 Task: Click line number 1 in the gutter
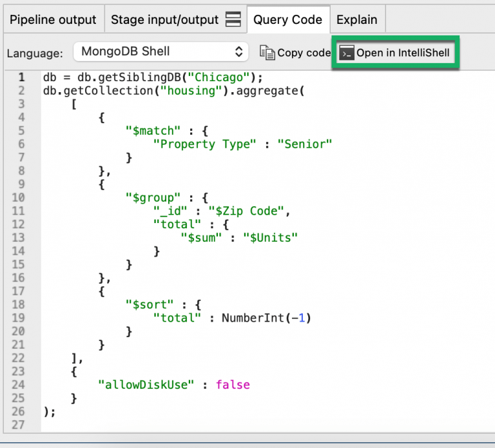tap(21, 77)
